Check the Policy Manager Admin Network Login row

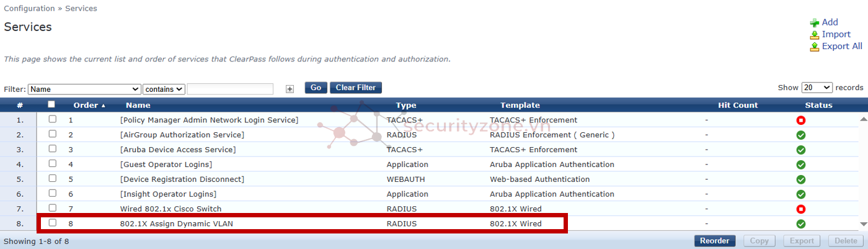coord(53,119)
